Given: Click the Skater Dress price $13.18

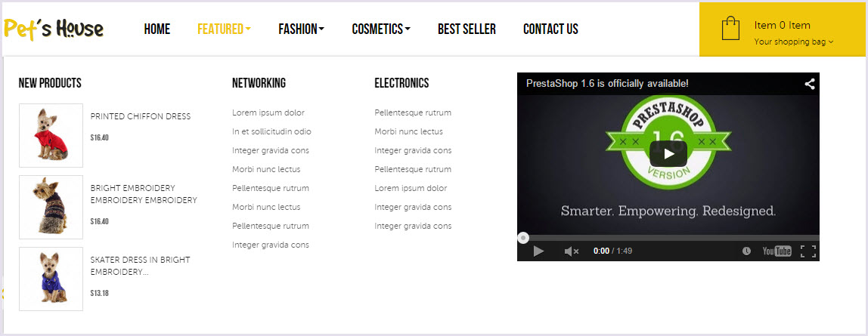Looking at the screenshot, I should [100, 293].
